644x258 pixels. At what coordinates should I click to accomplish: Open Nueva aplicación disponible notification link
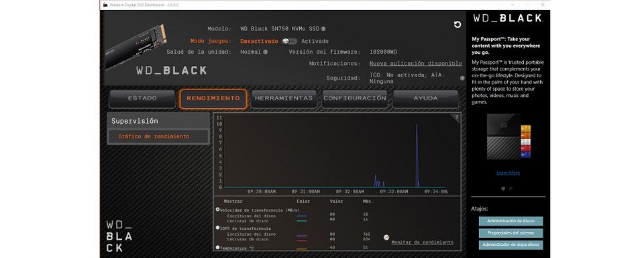(x=415, y=64)
